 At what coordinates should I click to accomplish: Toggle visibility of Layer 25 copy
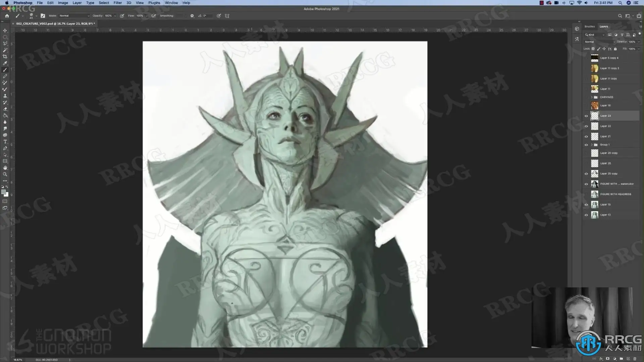coord(586,174)
